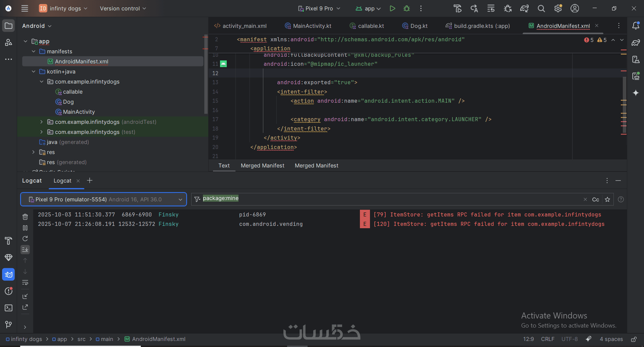Star the Logcat filter as favorite
Screen dimensions: 644x347
point(607,199)
